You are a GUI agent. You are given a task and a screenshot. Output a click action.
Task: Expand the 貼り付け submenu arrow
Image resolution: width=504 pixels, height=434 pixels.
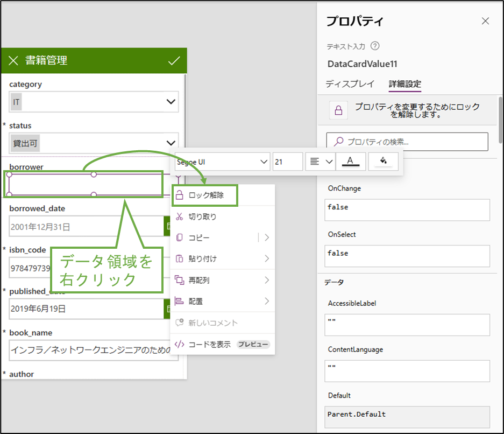pos(267,258)
